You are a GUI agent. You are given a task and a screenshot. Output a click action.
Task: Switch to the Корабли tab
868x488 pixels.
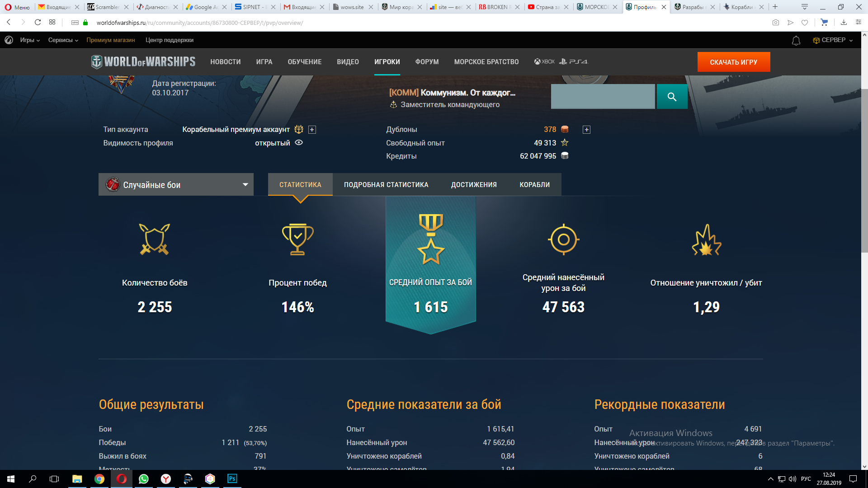click(535, 185)
